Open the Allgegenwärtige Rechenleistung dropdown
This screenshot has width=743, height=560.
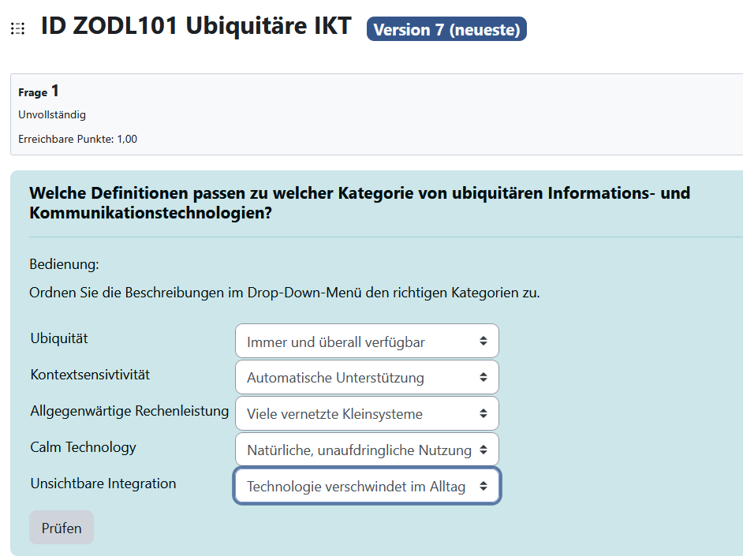[x=367, y=413]
